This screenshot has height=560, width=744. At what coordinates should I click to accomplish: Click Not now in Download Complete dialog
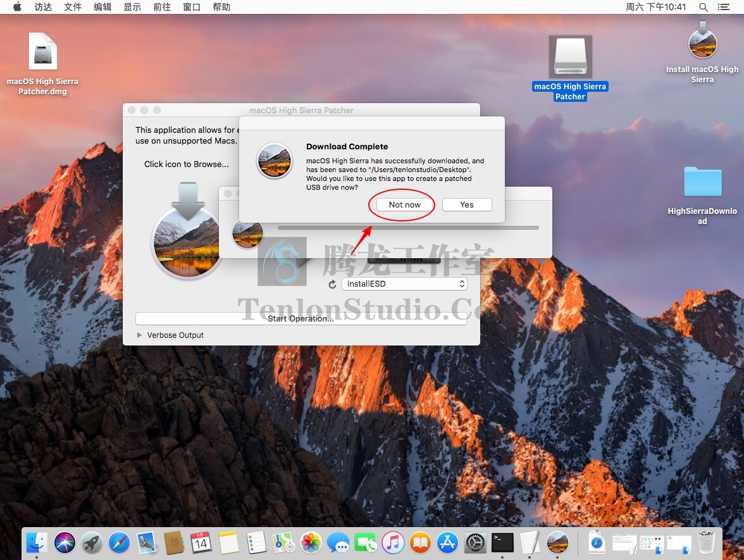point(404,204)
